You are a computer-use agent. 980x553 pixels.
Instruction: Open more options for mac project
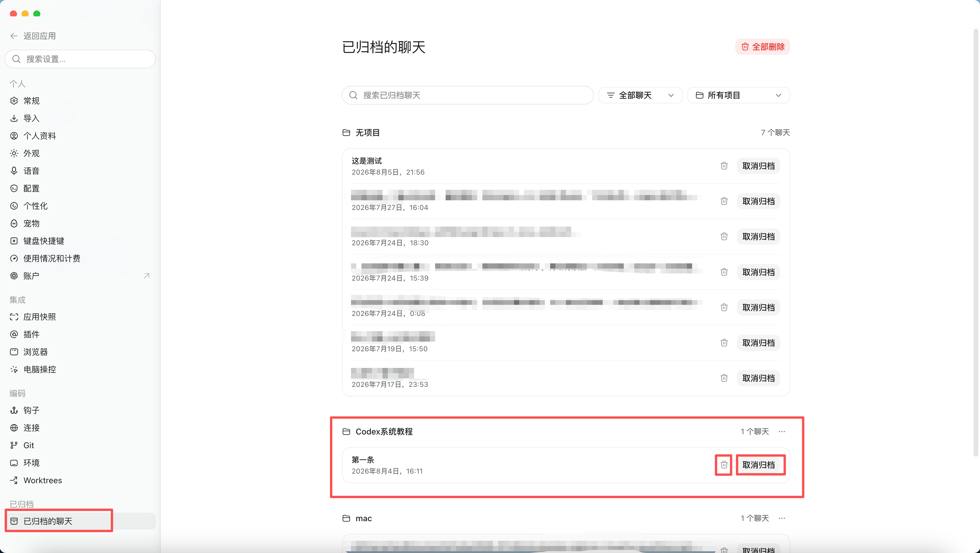click(x=782, y=518)
